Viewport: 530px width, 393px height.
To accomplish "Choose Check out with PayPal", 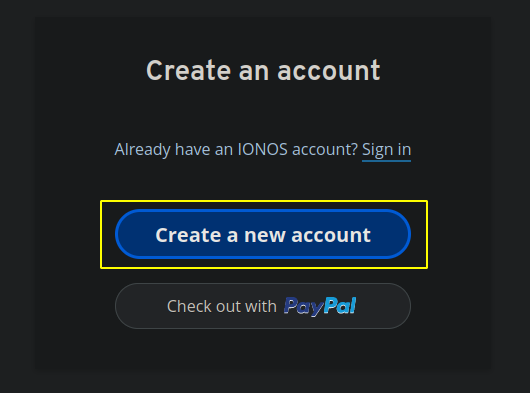I will click(263, 306).
